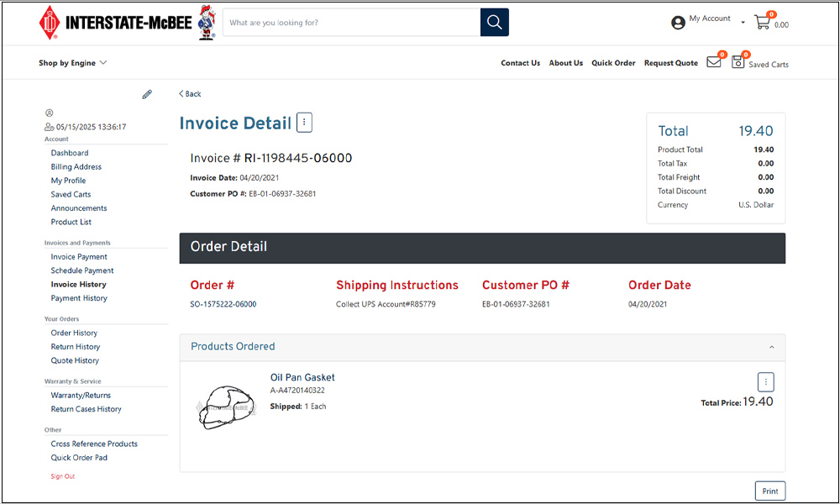Open My Profile in sidebar
This screenshot has height=504, width=840.
(68, 181)
